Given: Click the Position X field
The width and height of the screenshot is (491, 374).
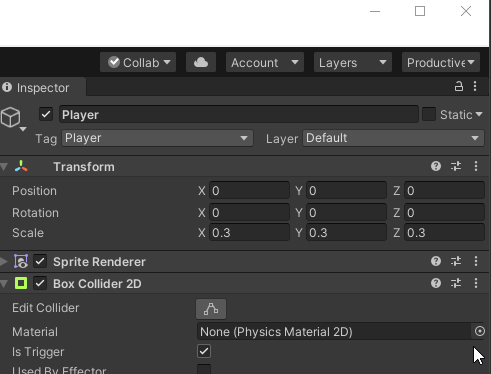Looking at the screenshot, I should pyautogui.click(x=249, y=191).
